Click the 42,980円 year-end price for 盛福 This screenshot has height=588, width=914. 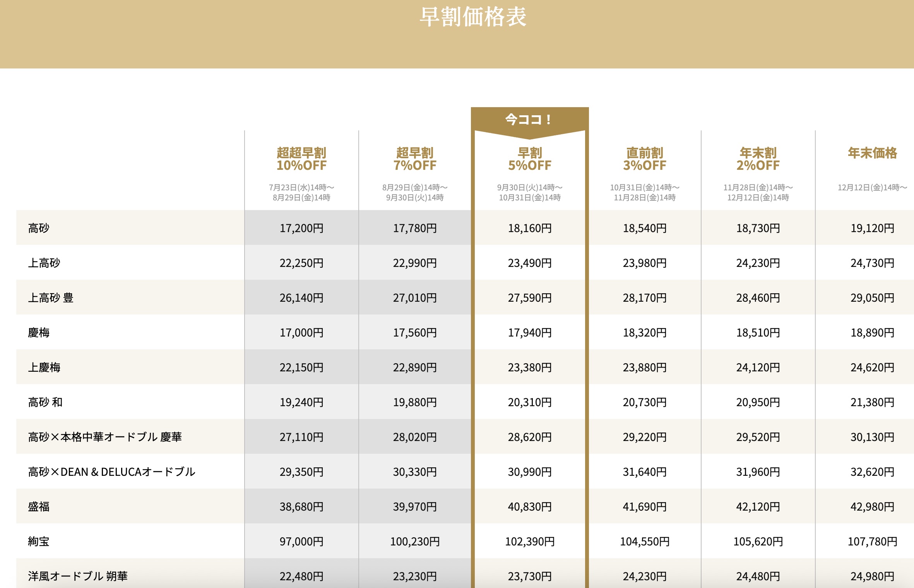872,507
